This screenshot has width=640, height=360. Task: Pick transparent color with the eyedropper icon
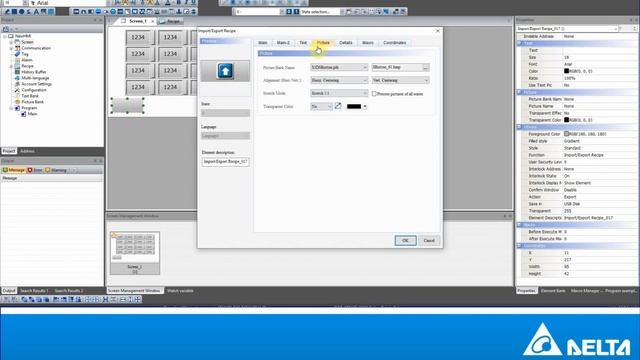[338, 106]
